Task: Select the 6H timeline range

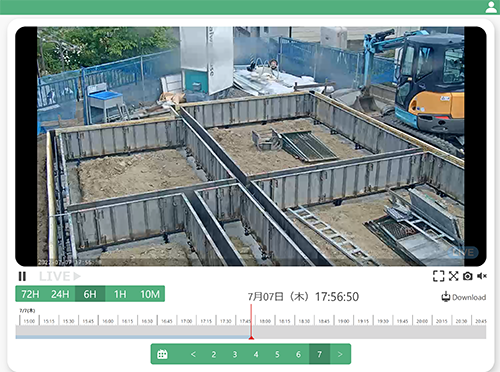Action: click(x=90, y=294)
